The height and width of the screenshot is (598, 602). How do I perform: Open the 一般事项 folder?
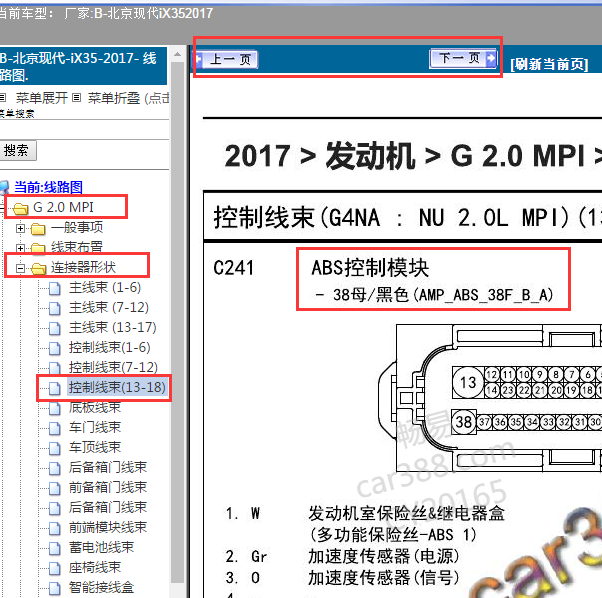coord(77,228)
